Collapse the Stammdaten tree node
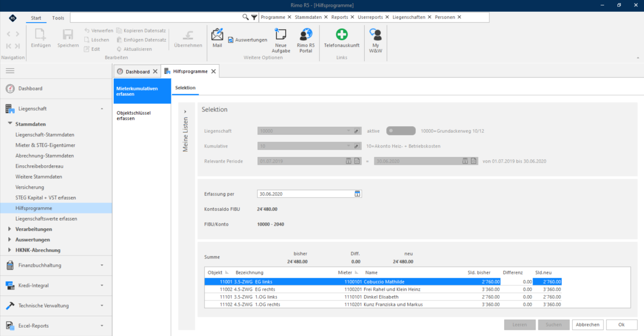This screenshot has width=644, height=336. tap(10, 124)
